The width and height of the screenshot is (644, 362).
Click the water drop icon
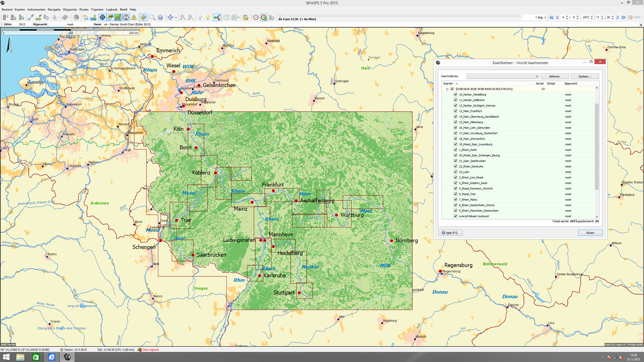coord(55,17)
